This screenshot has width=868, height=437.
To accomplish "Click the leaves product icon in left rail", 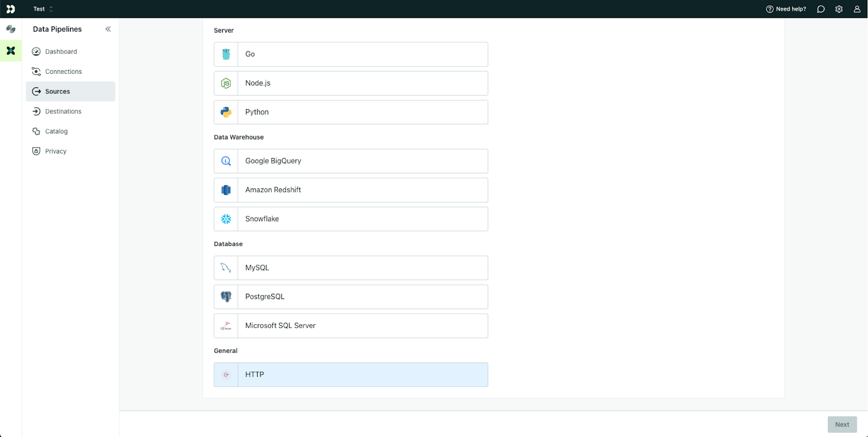I will [11, 29].
